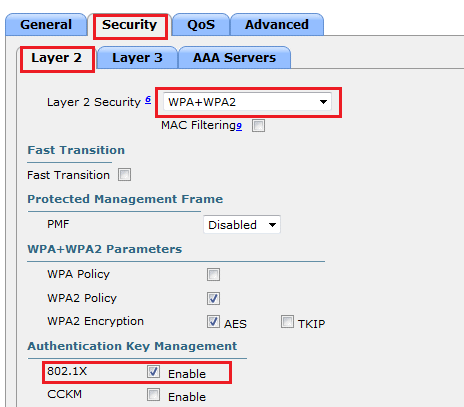Screen dimensions: 464x407
Task: Switch to the Security tab
Action: point(130,25)
